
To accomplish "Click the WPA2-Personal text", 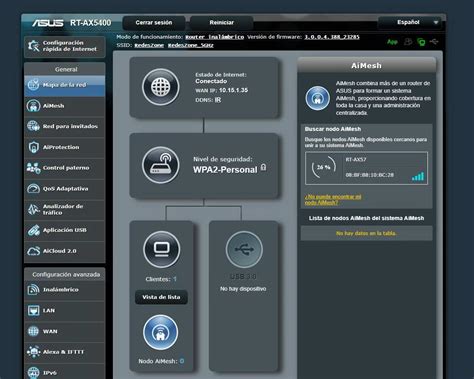I will pyautogui.click(x=225, y=170).
